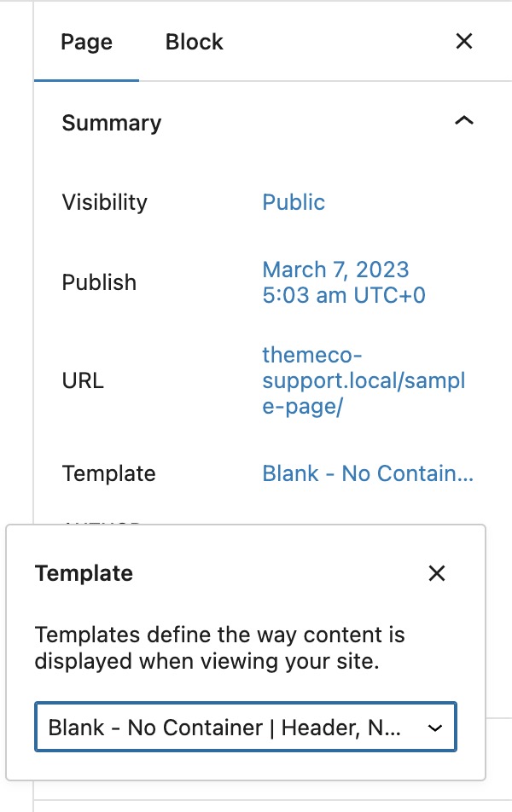This screenshot has width=512, height=812.
Task: Click the Template popover heading
Action: [84, 573]
